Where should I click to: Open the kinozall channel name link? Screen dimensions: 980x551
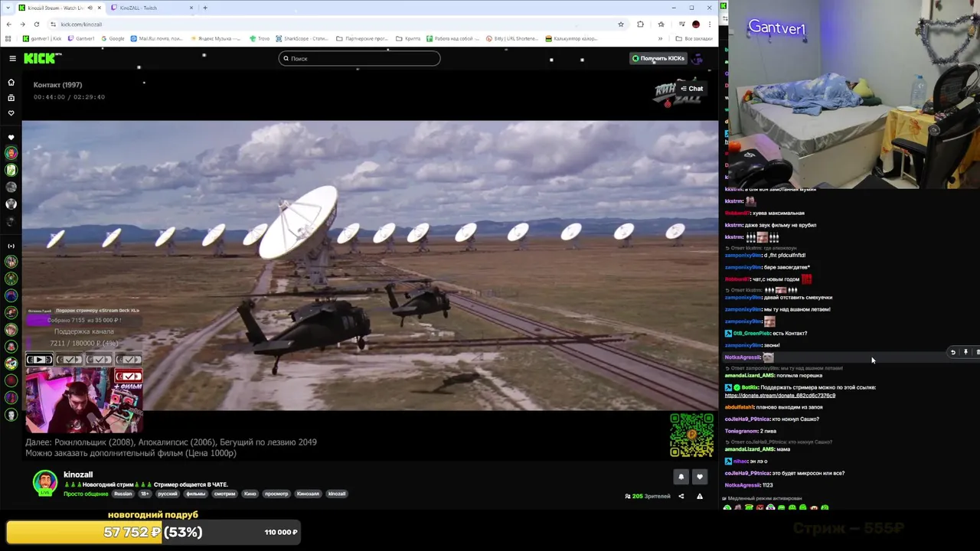(78, 474)
